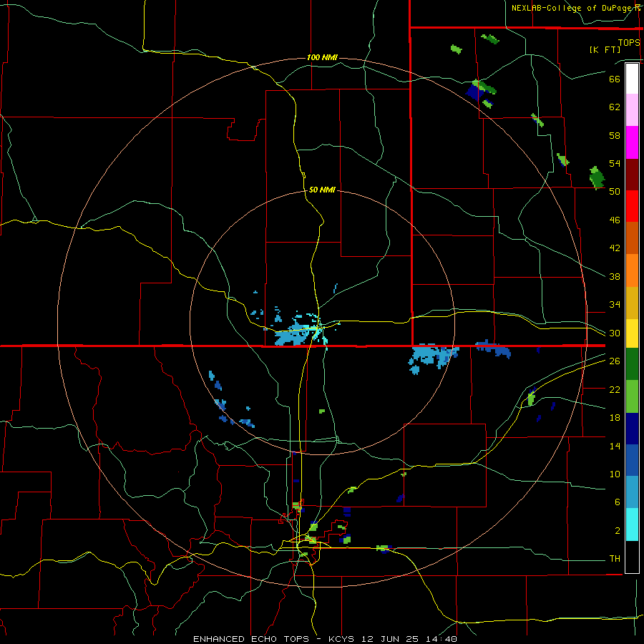644x644 pixels.
Task: Select the 100 NMI range ring label
Action: click(x=322, y=57)
